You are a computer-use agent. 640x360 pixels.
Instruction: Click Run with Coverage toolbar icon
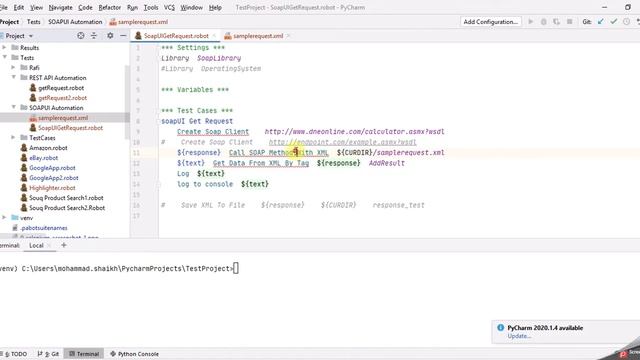coord(556,22)
